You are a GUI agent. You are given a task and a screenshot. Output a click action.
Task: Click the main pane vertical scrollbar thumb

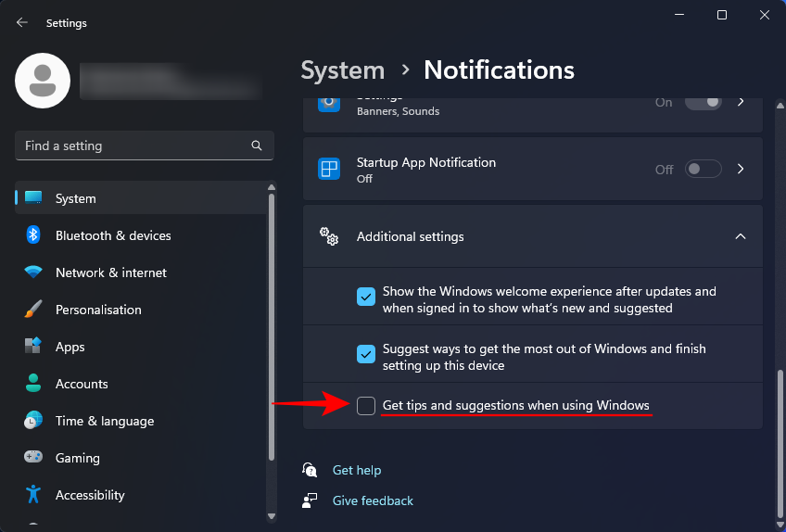click(780, 445)
